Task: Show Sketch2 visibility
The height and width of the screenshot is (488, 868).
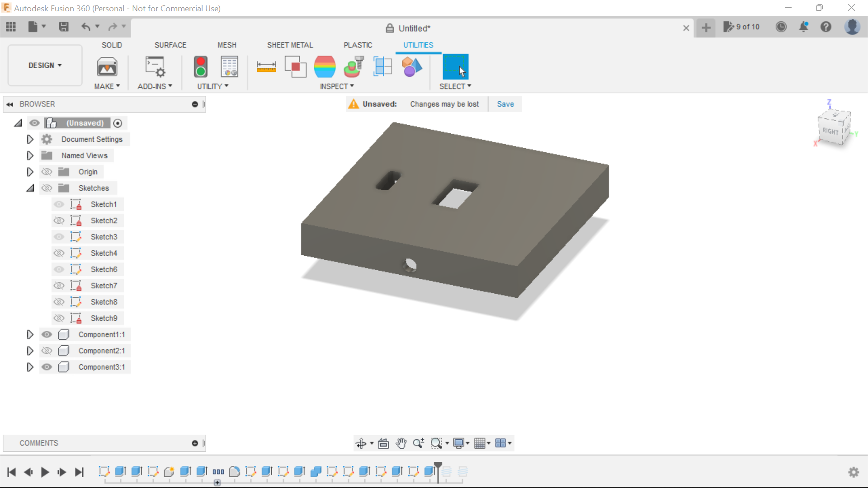Action: click(x=59, y=221)
